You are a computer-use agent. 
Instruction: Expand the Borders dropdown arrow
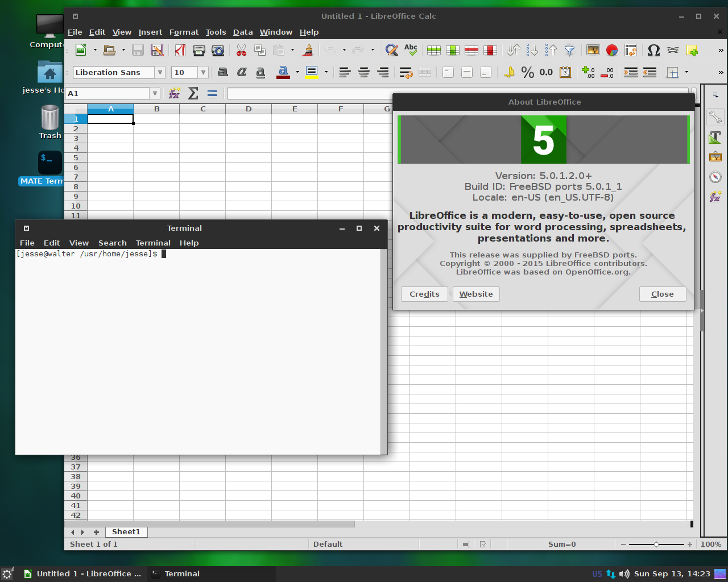686,72
